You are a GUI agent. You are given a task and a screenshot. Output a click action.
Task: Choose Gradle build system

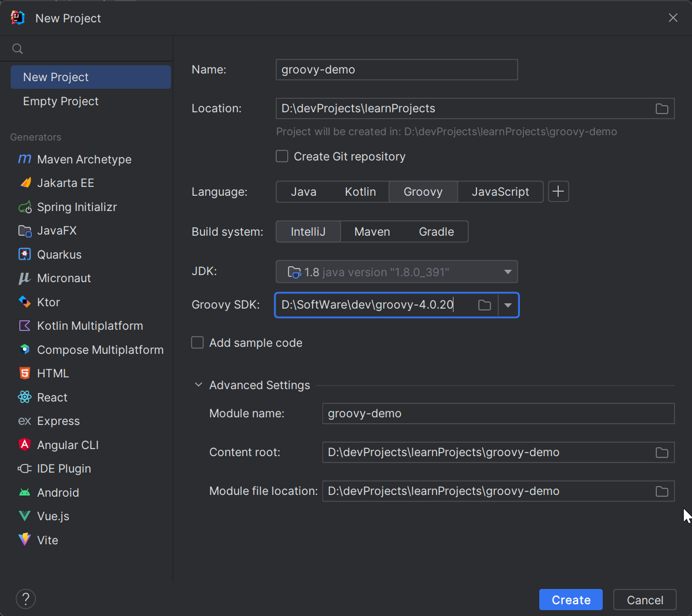(x=436, y=232)
